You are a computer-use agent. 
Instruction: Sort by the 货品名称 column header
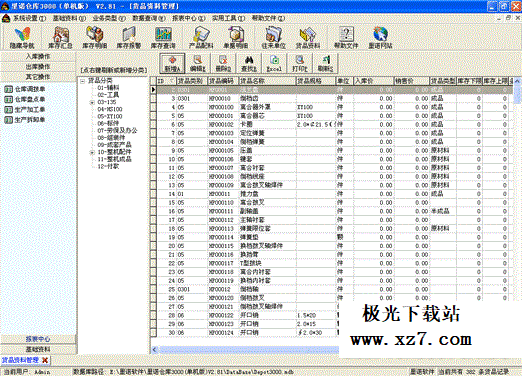(x=267, y=81)
